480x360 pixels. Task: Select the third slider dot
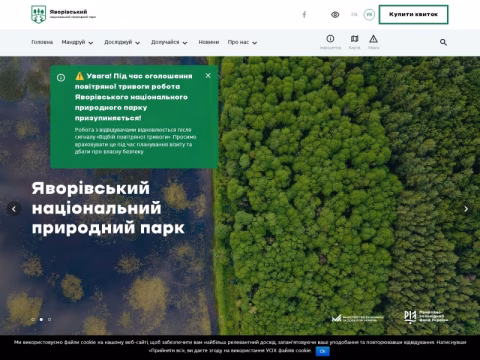click(x=50, y=319)
